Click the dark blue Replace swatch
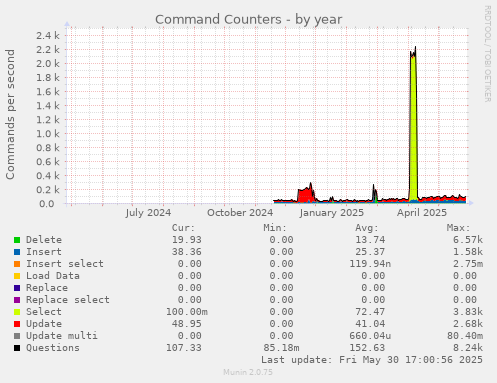The width and height of the screenshot is (497, 383). pos(17,288)
